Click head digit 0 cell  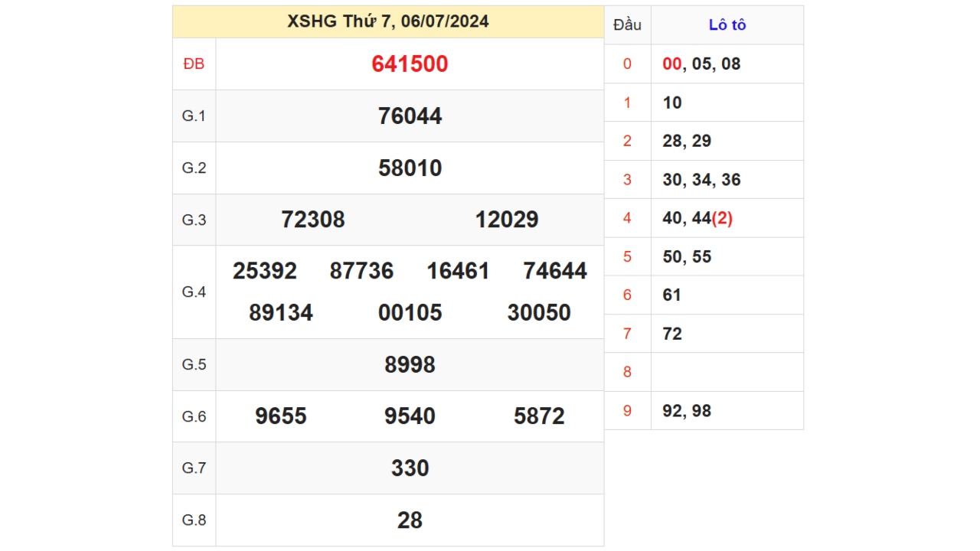627,64
